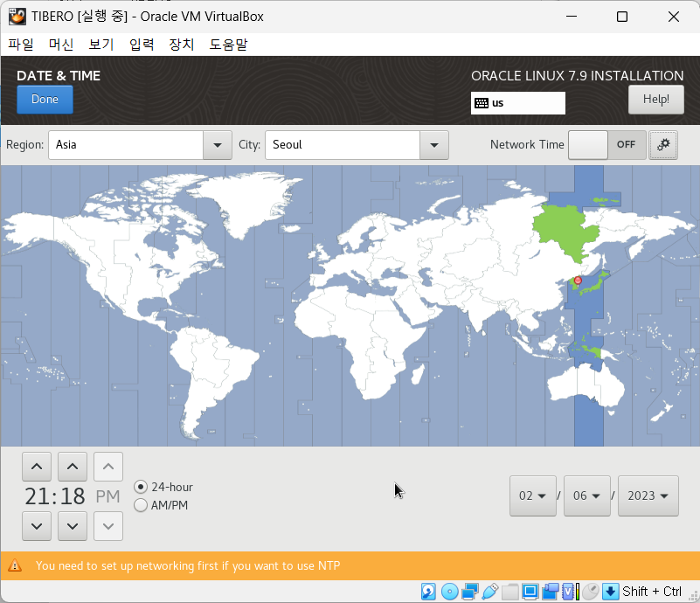Click the video recording status icon
The image size is (700, 603).
click(x=551, y=592)
